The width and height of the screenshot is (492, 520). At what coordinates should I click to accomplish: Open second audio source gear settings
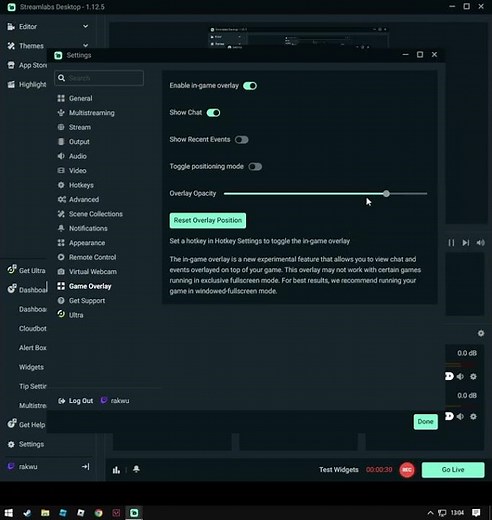point(473,416)
